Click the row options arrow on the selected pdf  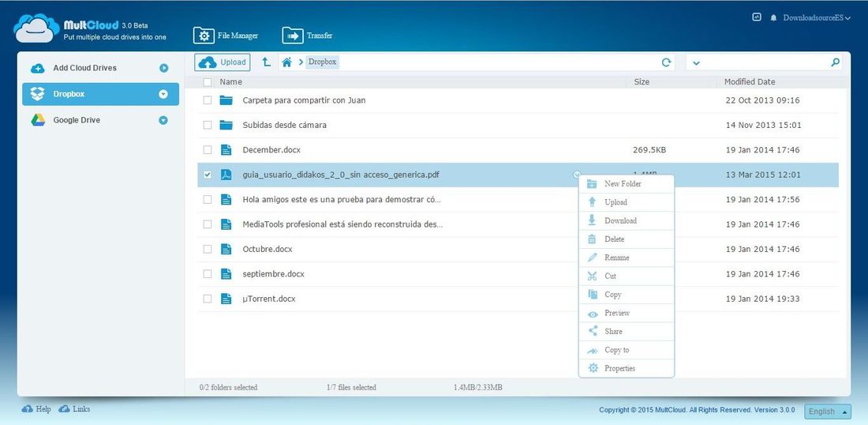(577, 175)
